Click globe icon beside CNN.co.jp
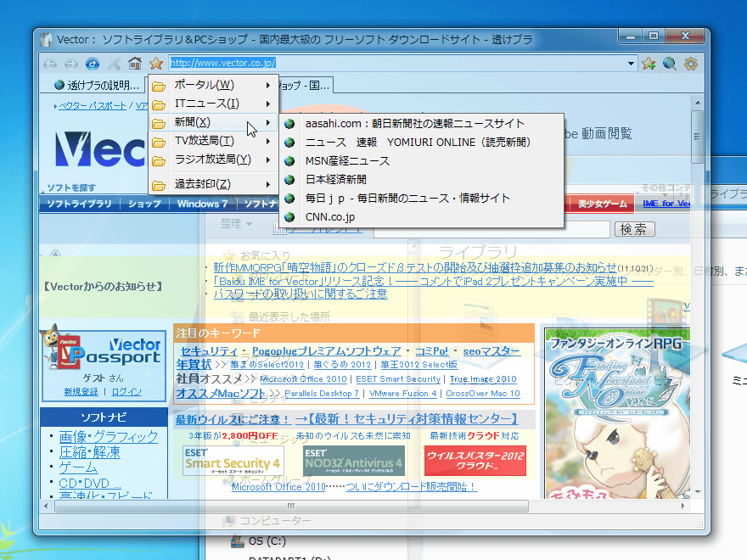The width and height of the screenshot is (747, 560). pyautogui.click(x=289, y=217)
